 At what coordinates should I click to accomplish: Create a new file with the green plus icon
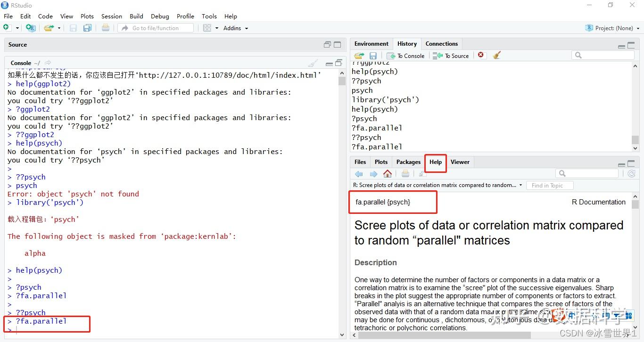7,28
